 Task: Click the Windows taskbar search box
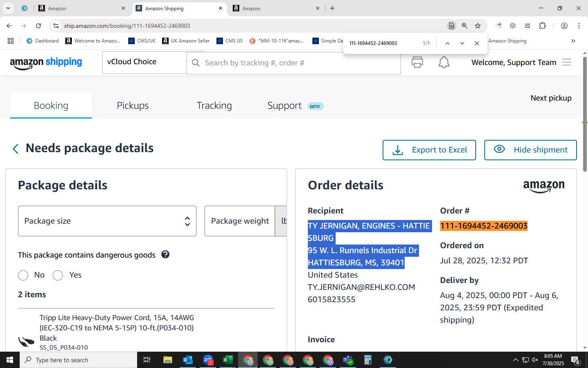78,360
